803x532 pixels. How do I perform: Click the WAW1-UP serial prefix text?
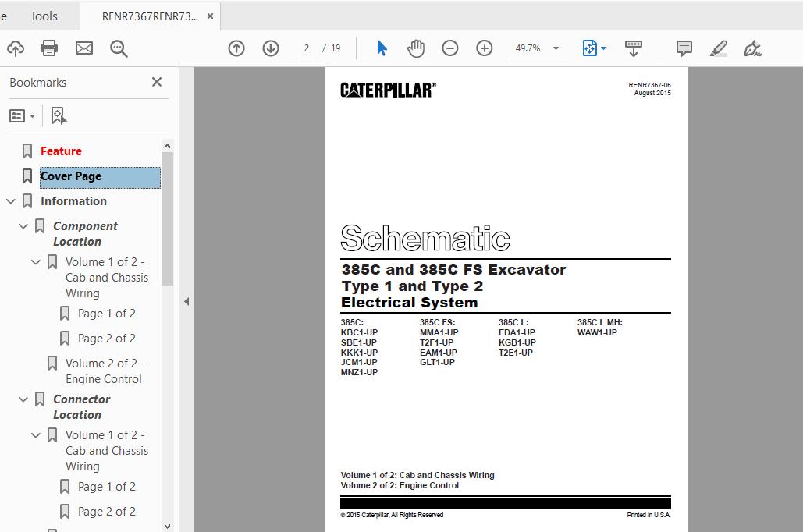point(597,332)
